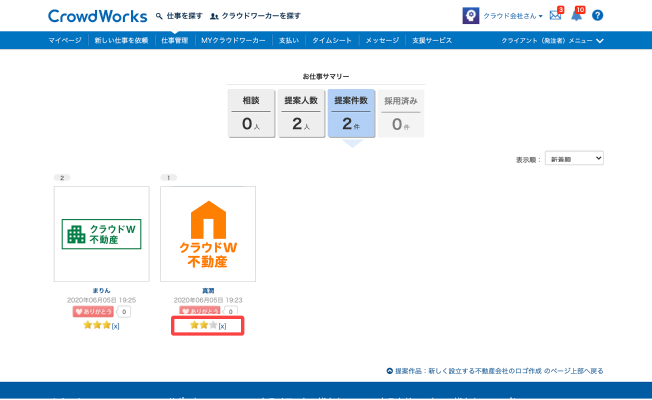Click クラウドワーカーを探す with the people icon

click(255, 16)
